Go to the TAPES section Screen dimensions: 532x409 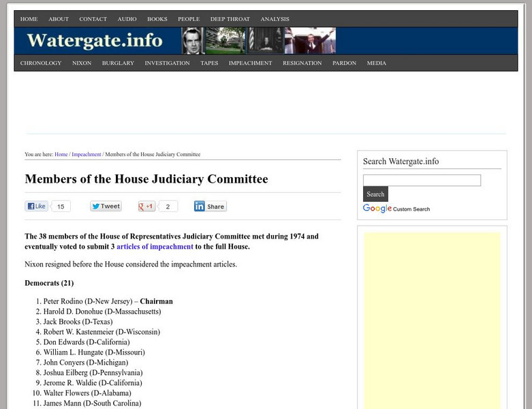point(209,63)
